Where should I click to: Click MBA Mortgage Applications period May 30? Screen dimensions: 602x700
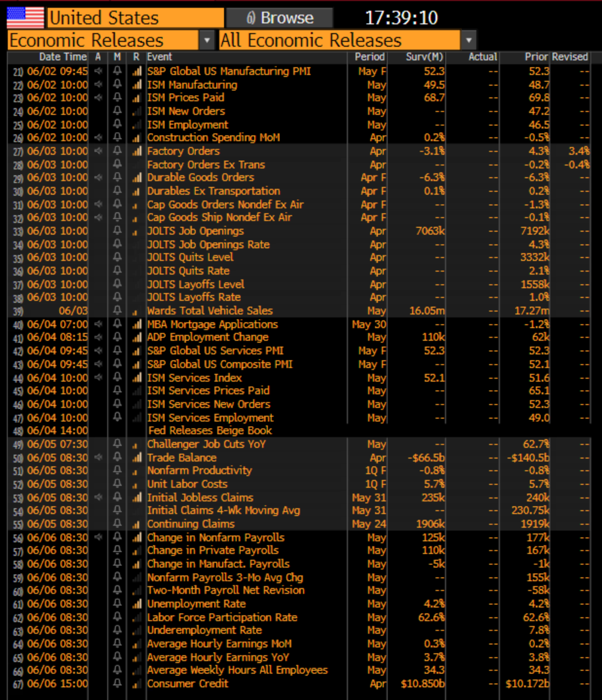(x=369, y=324)
